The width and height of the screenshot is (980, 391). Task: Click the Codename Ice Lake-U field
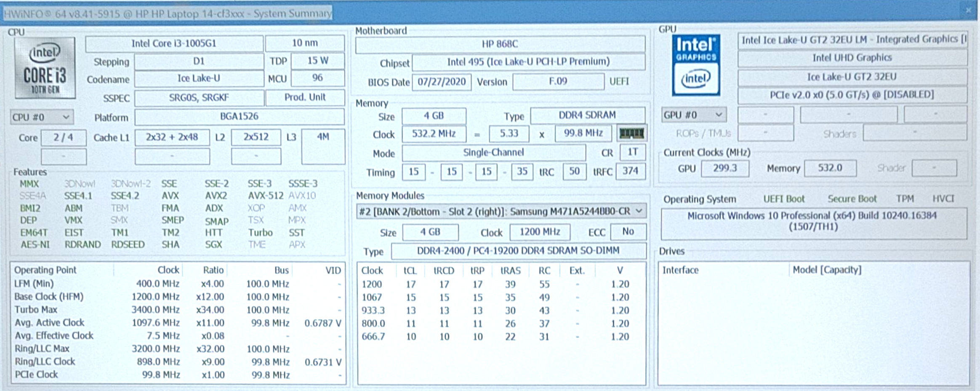pyautogui.click(x=199, y=79)
